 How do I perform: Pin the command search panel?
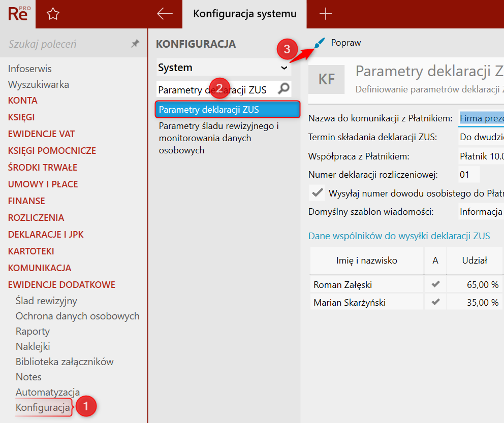135,43
